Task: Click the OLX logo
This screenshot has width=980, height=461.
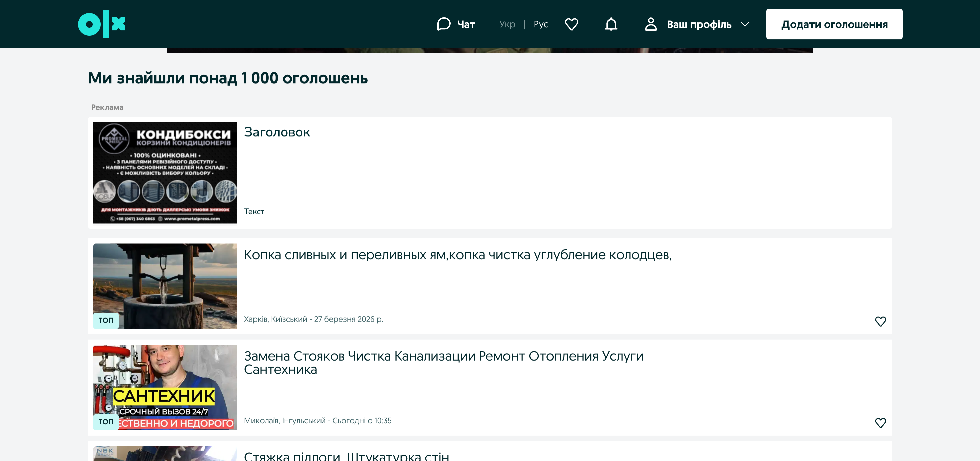Action: pos(102,24)
